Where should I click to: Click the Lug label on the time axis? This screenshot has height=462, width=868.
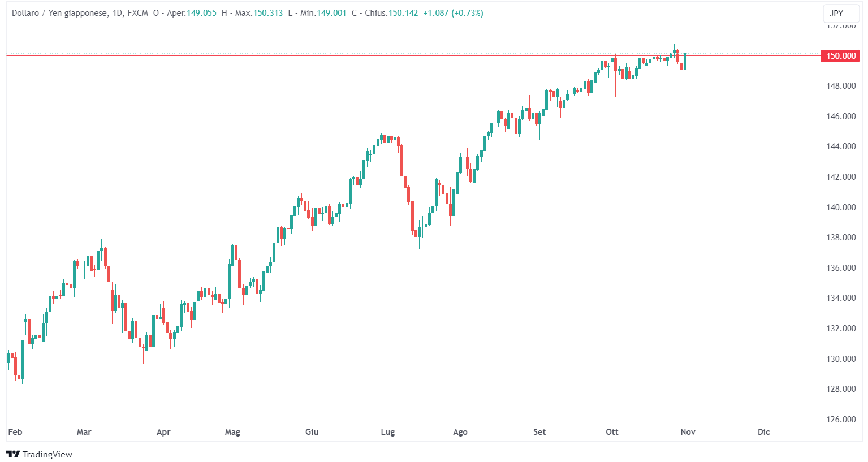[x=387, y=432]
